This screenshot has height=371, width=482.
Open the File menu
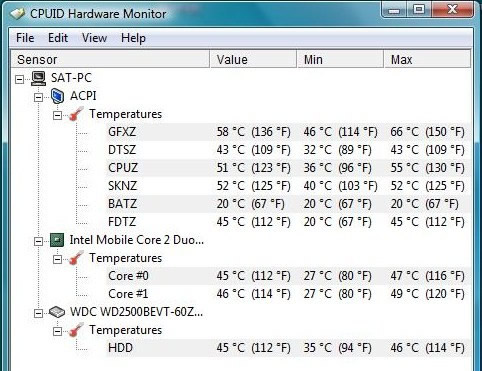pos(25,38)
